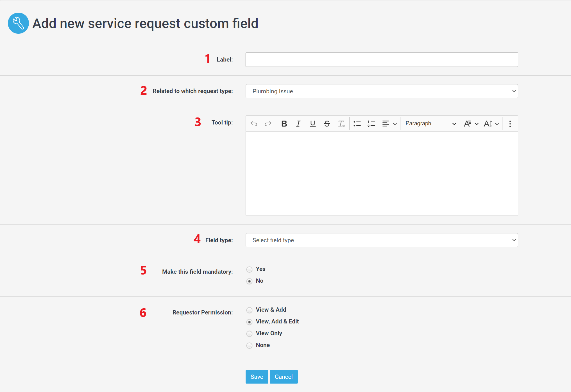Click into the Label text field
Image resolution: width=571 pixels, height=392 pixels.
tap(382, 60)
